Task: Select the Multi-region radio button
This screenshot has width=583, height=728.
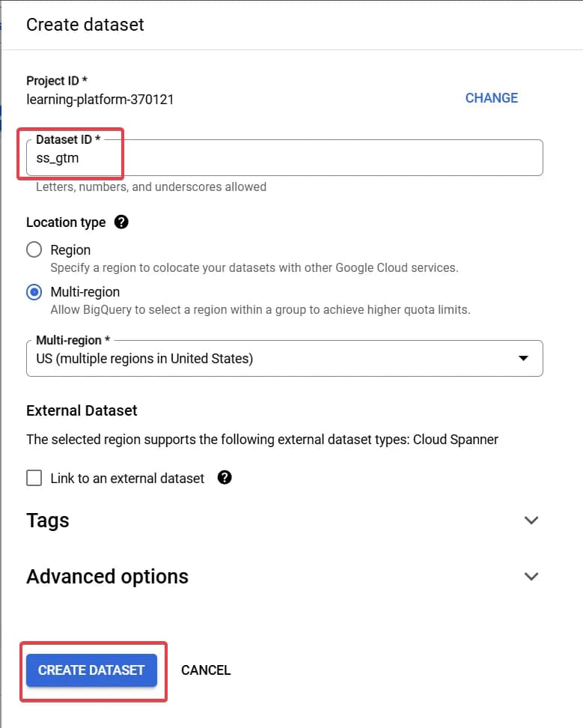Action: pos(34,292)
